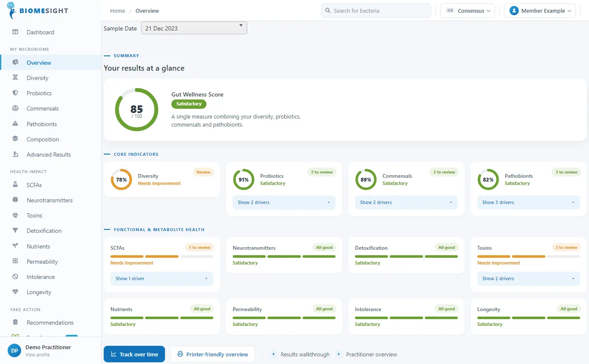Click the printer icon on overview button
589x364 pixels.
180,354
